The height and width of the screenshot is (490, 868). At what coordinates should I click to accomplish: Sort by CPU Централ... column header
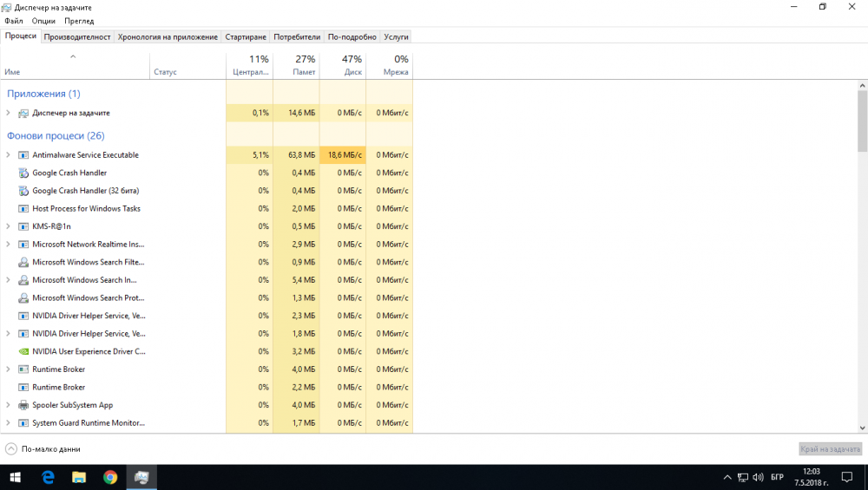(250, 66)
